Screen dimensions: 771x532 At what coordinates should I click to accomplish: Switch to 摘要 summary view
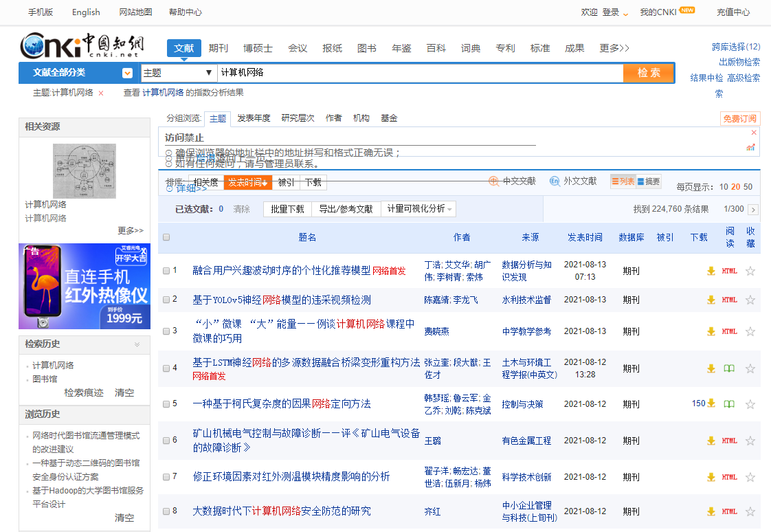tap(649, 181)
